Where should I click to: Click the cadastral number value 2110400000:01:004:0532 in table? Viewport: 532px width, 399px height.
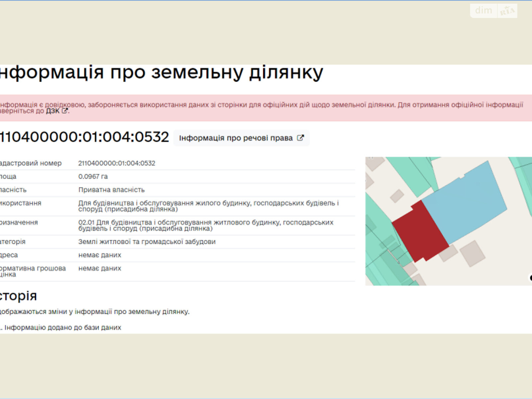click(x=117, y=163)
